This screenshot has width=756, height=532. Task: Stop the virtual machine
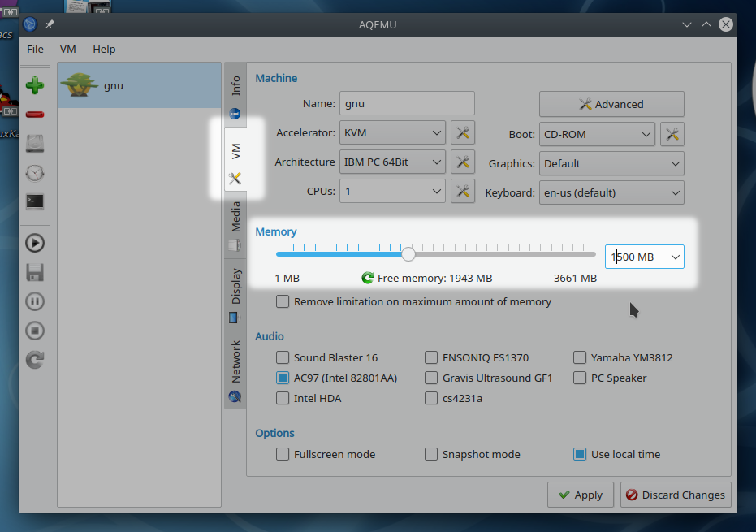pyautogui.click(x=35, y=331)
